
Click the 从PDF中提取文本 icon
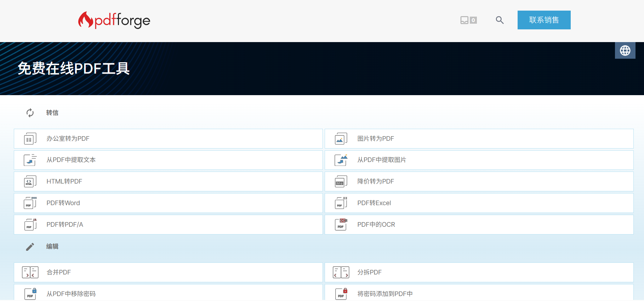[x=30, y=160]
